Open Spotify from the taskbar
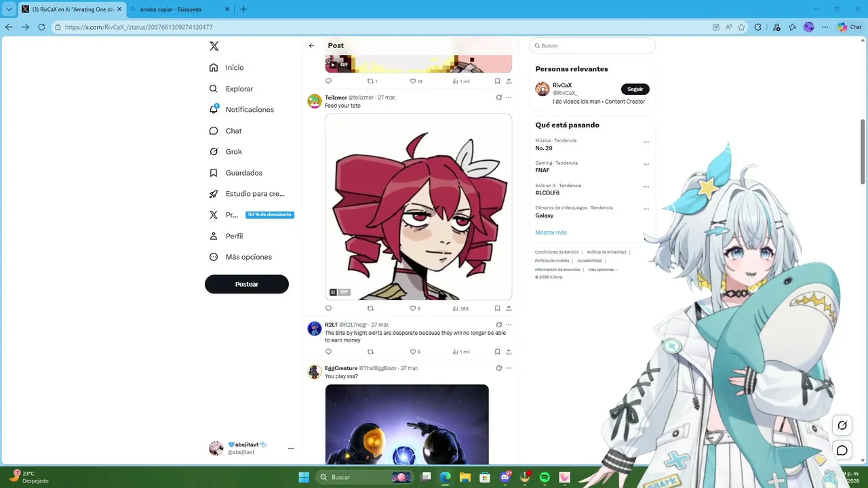 pos(545,477)
